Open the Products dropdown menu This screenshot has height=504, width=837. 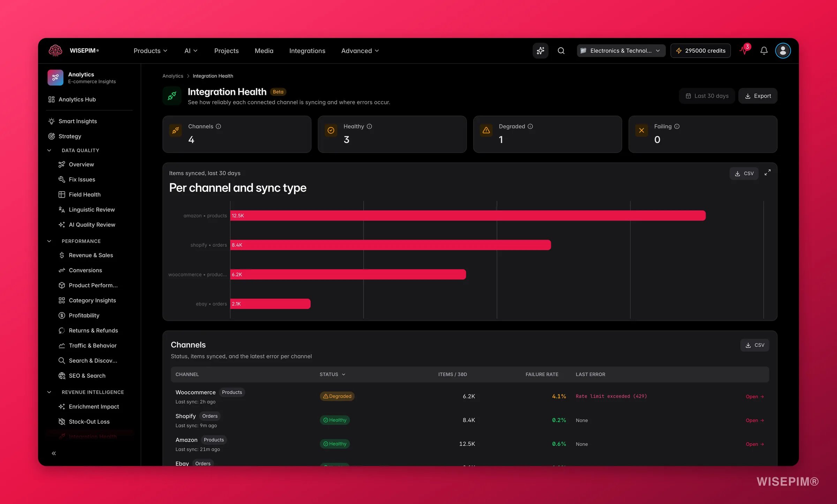[150, 51]
